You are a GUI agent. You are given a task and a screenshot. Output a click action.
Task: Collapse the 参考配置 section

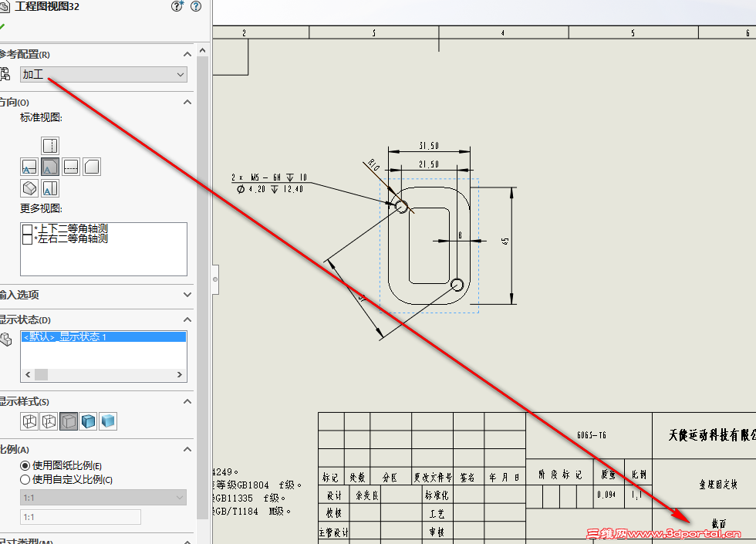[187, 55]
